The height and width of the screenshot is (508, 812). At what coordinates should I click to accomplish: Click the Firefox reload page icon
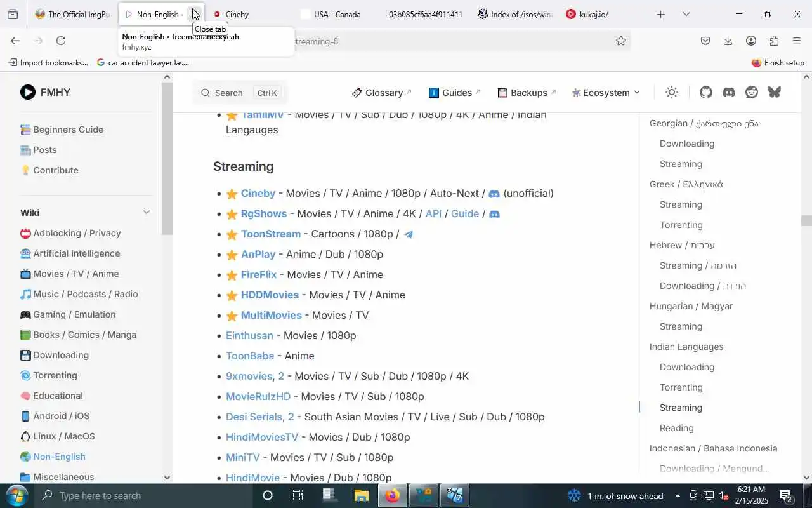[x=61, y=41]
